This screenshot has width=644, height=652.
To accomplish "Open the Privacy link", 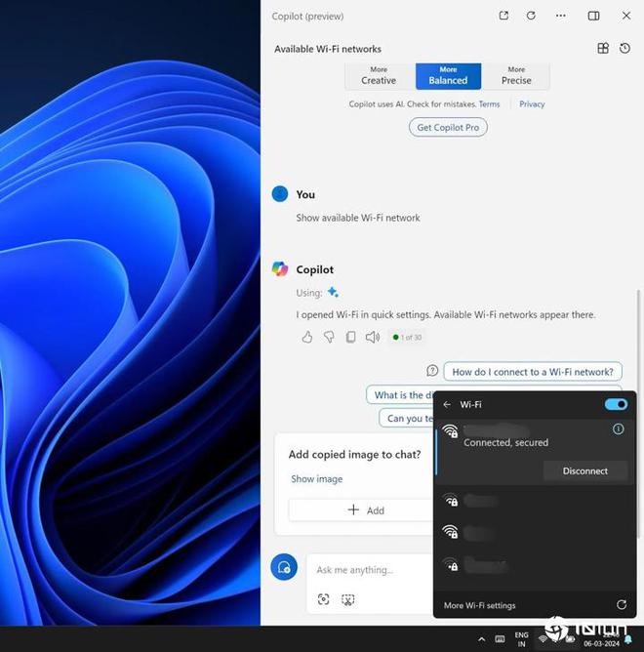I will click(x=532, y=104).
